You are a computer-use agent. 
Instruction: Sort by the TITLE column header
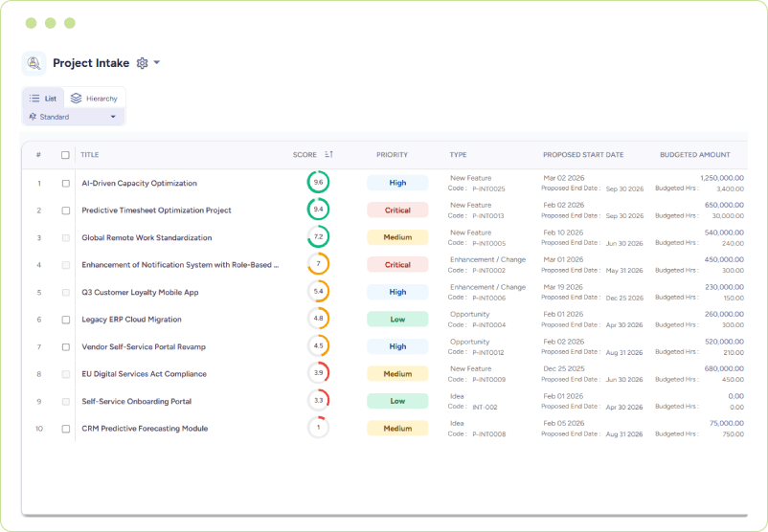(90, 155)
